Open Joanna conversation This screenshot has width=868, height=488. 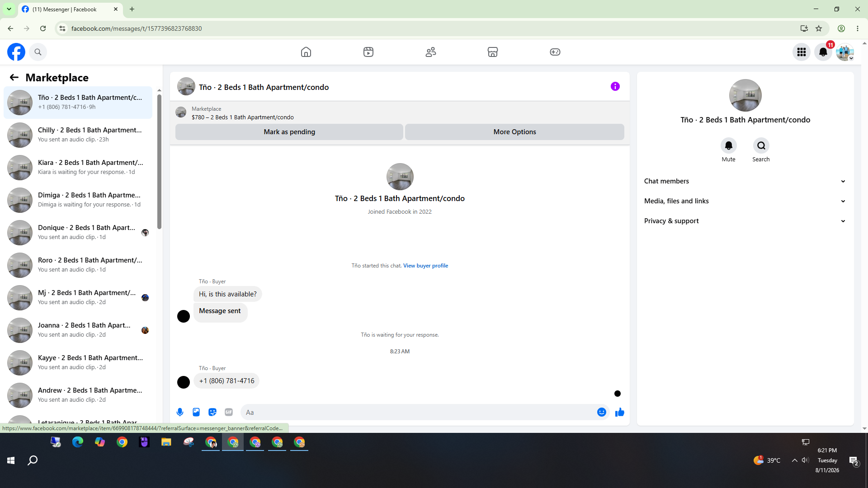(78, 330)
